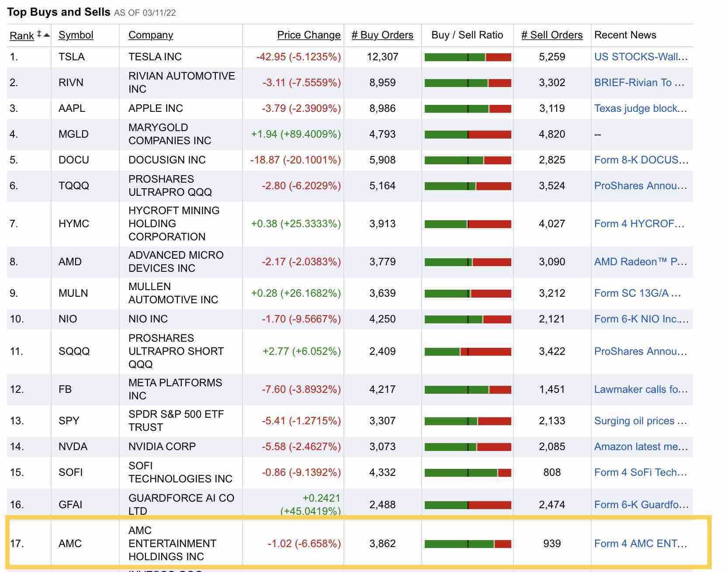Open 'Texas judge block…' news link
The width and height of the screenshot is (728, 572).
(640, 108)
